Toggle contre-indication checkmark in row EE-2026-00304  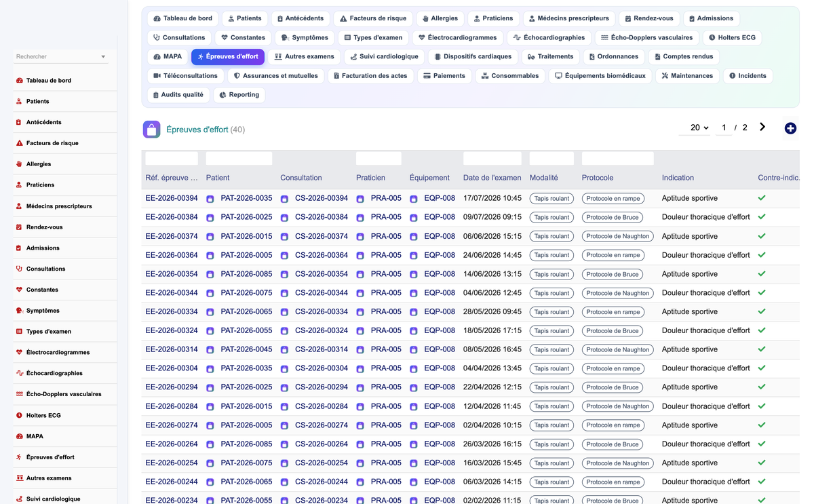tap(762, 368)
